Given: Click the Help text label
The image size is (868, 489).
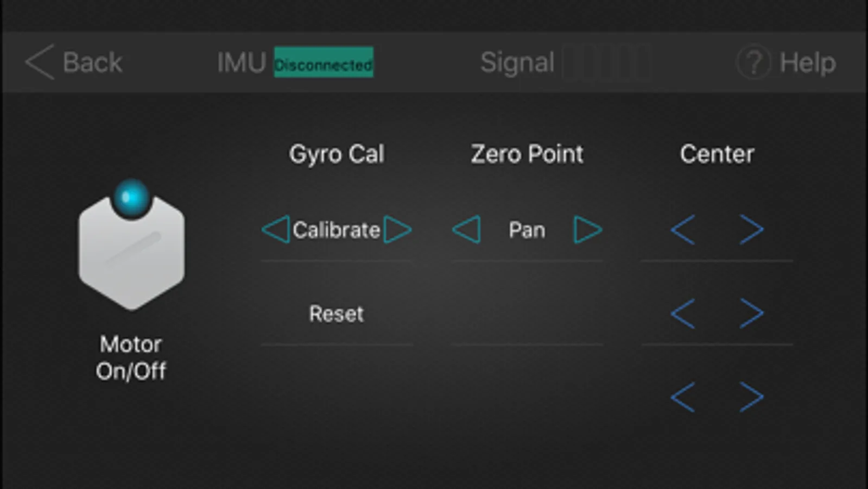Looking at the screenshot, I should coord(807,62).
